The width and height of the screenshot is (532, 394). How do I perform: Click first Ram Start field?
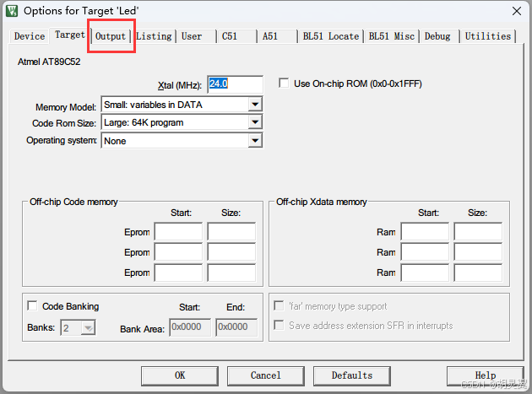425,232
